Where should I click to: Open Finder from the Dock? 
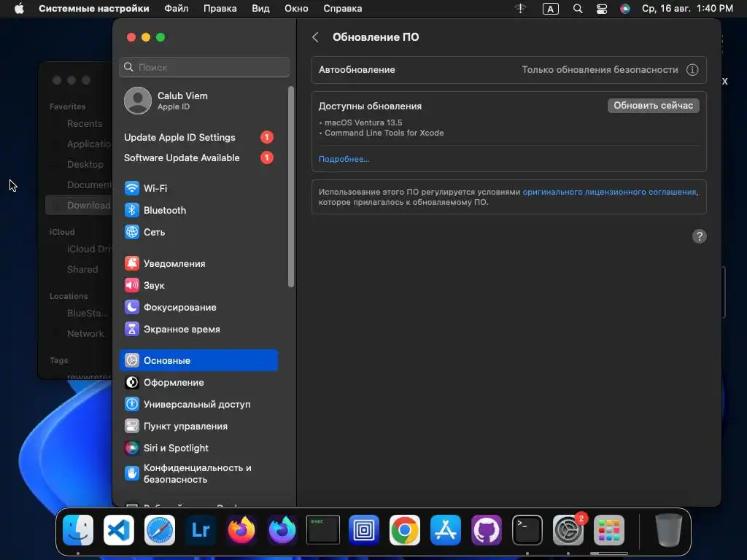click(78, 530)
